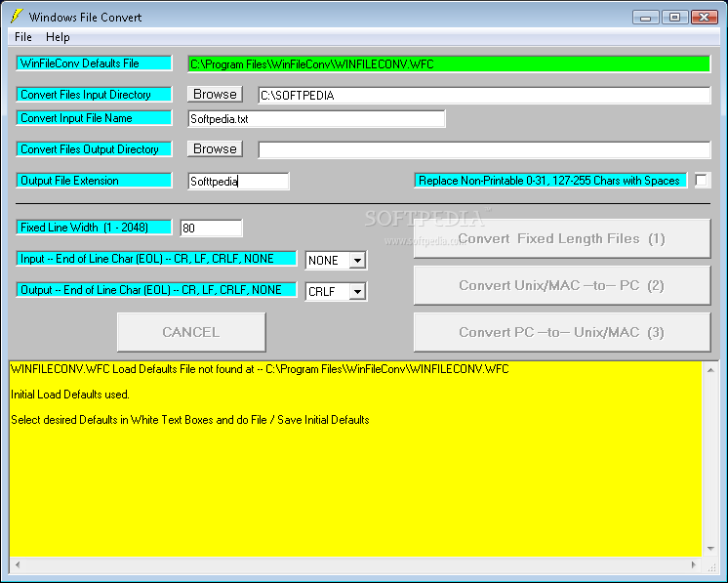Click the Convert Files Output Directory label
This screenshot has height=583, width=728.
tap(95, 149)
